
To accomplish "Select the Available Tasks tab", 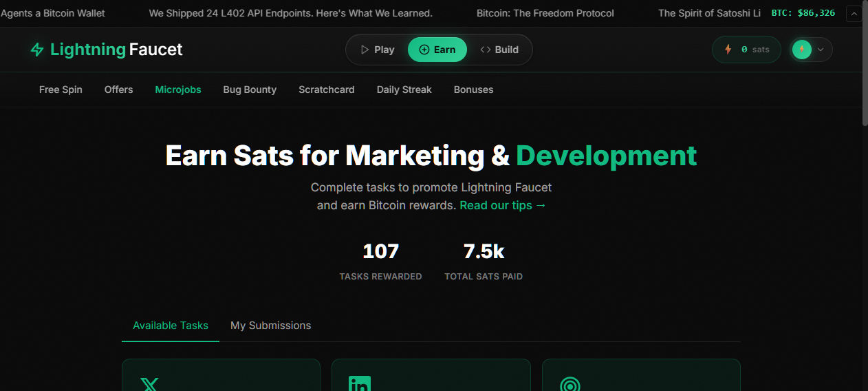I will pos(171,326).
